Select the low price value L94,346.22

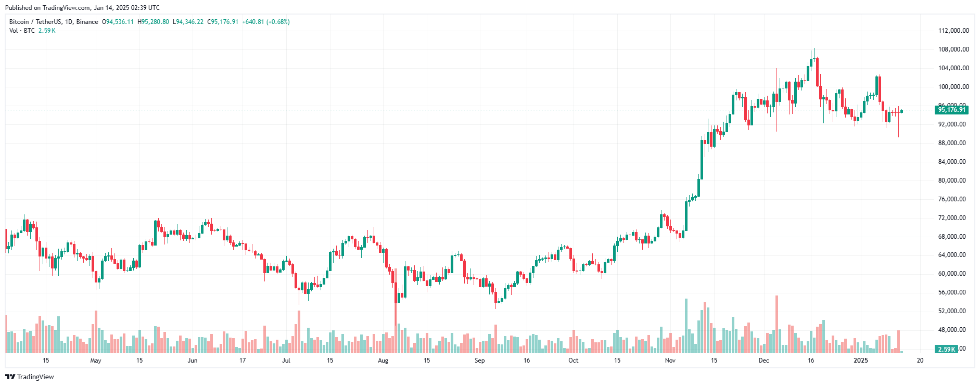tap(188, 22)
